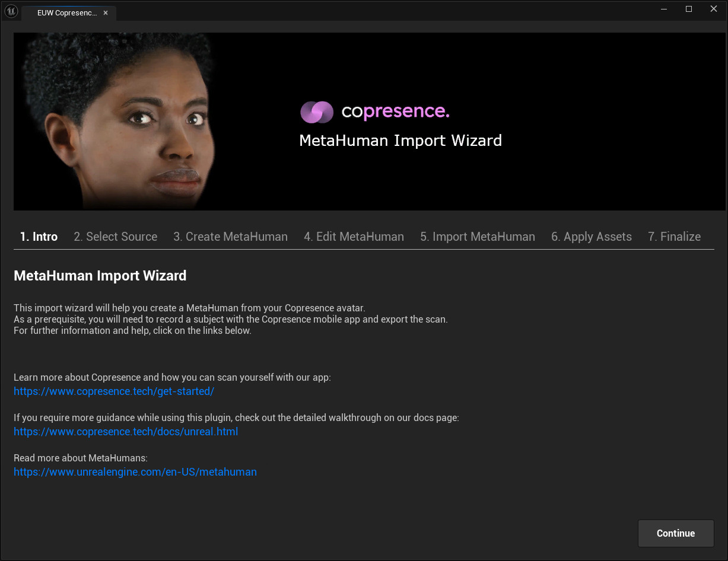The height and width of the screenshot is (561, 728).
Task: Close the EUW Copresence tab
Action: 106,13
